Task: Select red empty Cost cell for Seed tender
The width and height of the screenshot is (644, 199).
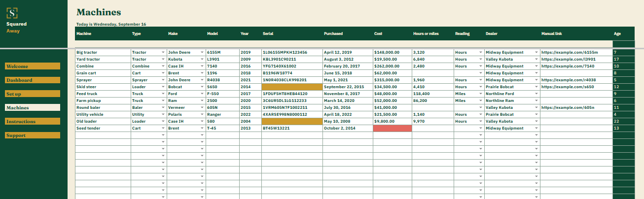Action: tap(392, 128)
